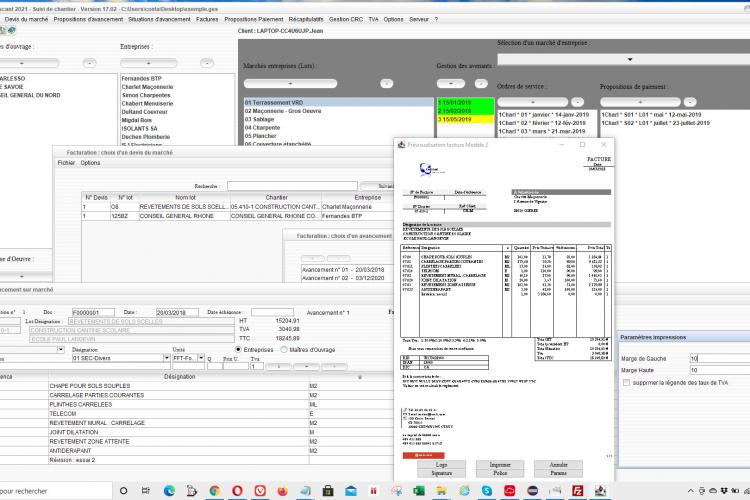Open FileZilla from the taskbar
Image resolution: width=750 pixels, height=500 pixels.
coord(577,490)
